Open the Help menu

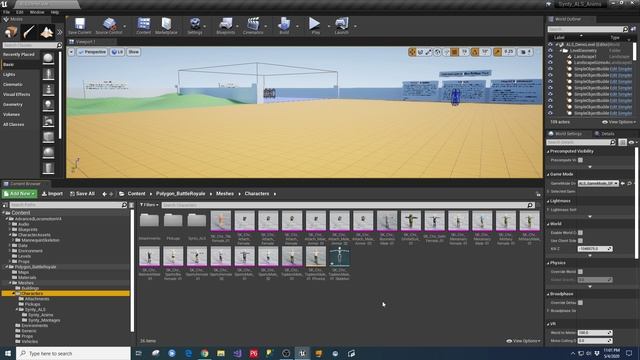pos(55,12)
